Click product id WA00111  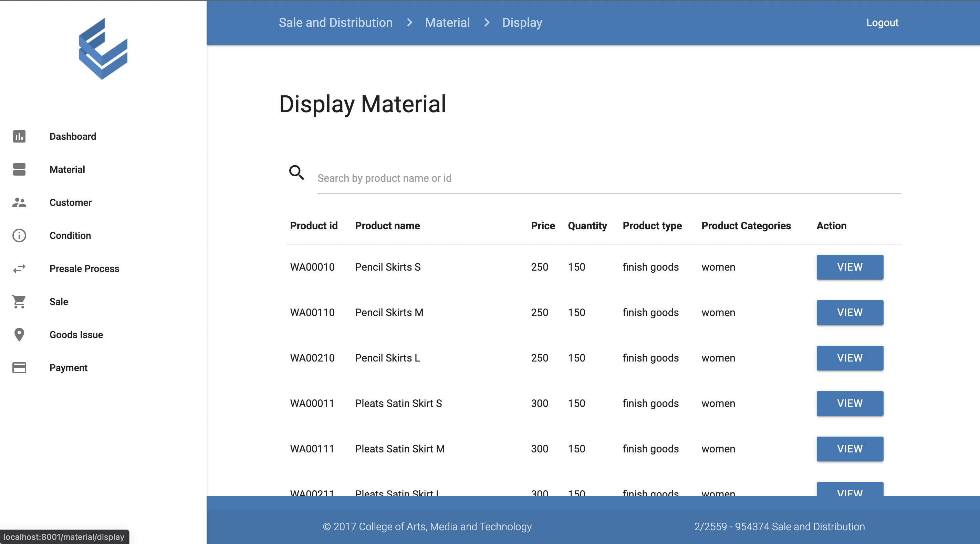tap(312, 449)
